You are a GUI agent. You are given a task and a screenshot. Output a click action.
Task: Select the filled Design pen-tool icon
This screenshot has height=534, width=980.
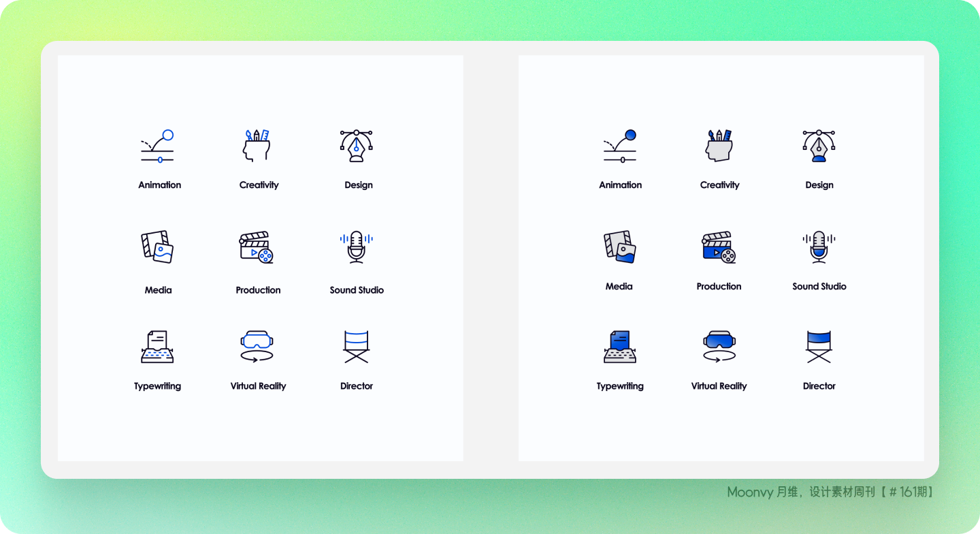coord(819,146)
